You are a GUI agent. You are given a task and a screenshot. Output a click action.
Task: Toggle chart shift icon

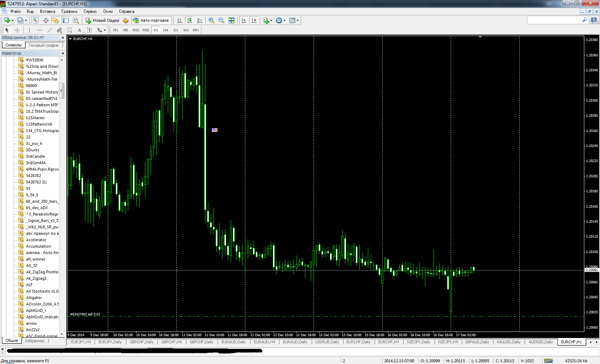(x=254, y=20)
